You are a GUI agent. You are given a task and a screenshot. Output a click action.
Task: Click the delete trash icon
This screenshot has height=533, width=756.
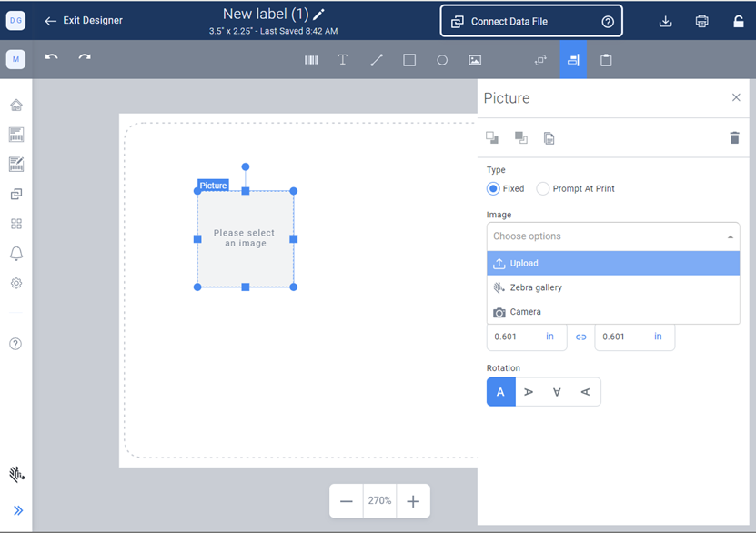pos(734,137)
